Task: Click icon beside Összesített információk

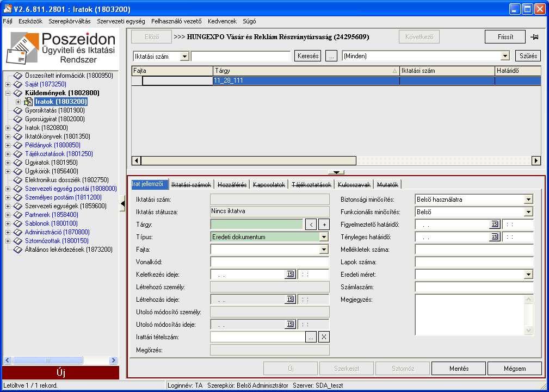Action: (x=18, y=76)
